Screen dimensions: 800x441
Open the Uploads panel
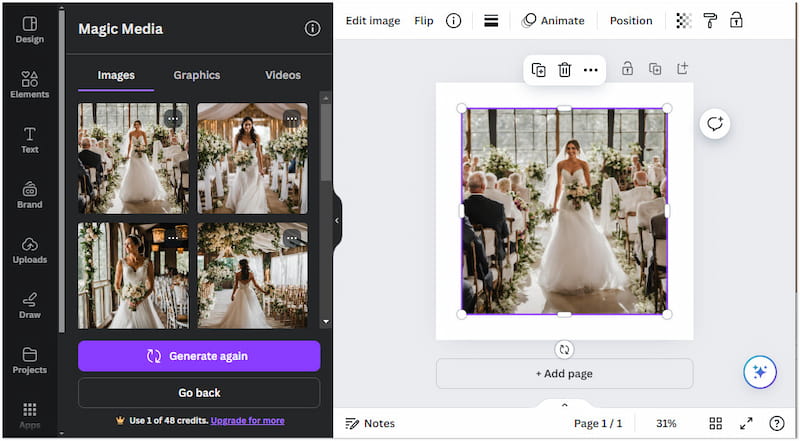(30, 250)
